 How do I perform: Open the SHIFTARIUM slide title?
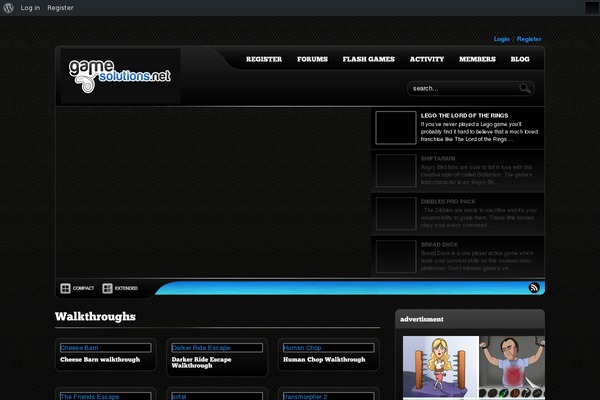(438, 158)
